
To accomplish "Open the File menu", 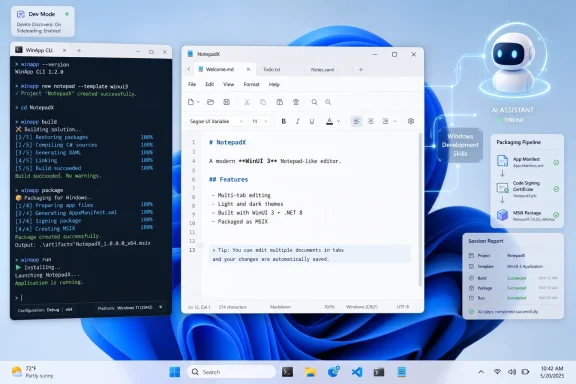I will [192, 85].
